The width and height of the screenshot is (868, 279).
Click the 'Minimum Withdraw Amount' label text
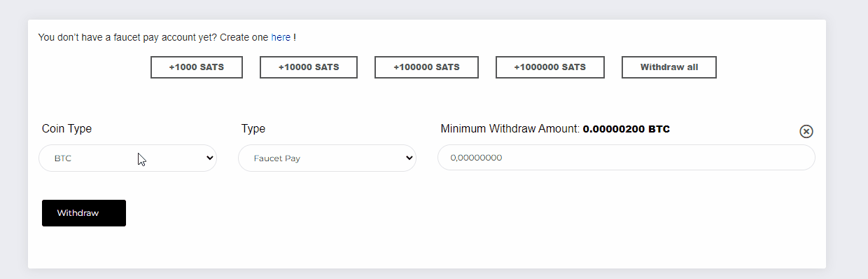(x=510, y=129)
